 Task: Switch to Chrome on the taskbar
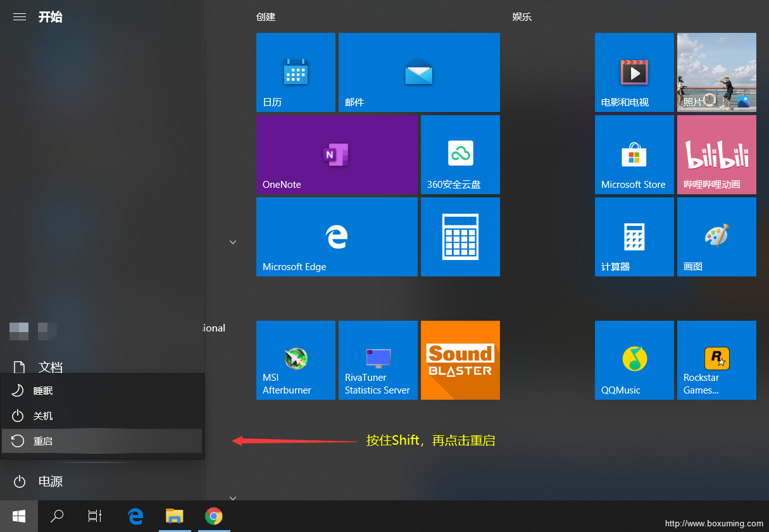pos(214,516)
